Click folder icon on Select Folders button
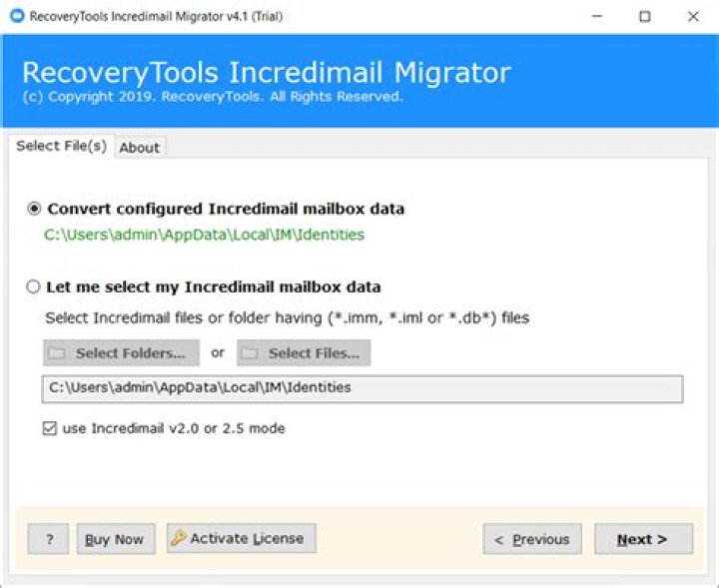The width and height of the screenshot is (719, 588). [x=57, y=352]
